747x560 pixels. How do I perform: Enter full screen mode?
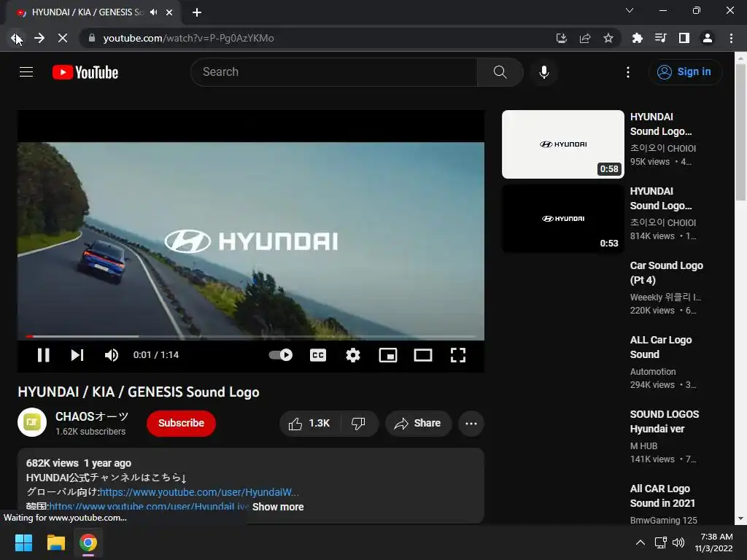point(458,355)
